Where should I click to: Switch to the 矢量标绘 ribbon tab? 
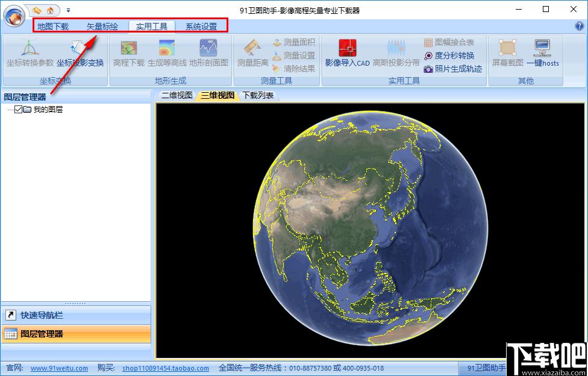pyautogui.click(x=102, y=27)
